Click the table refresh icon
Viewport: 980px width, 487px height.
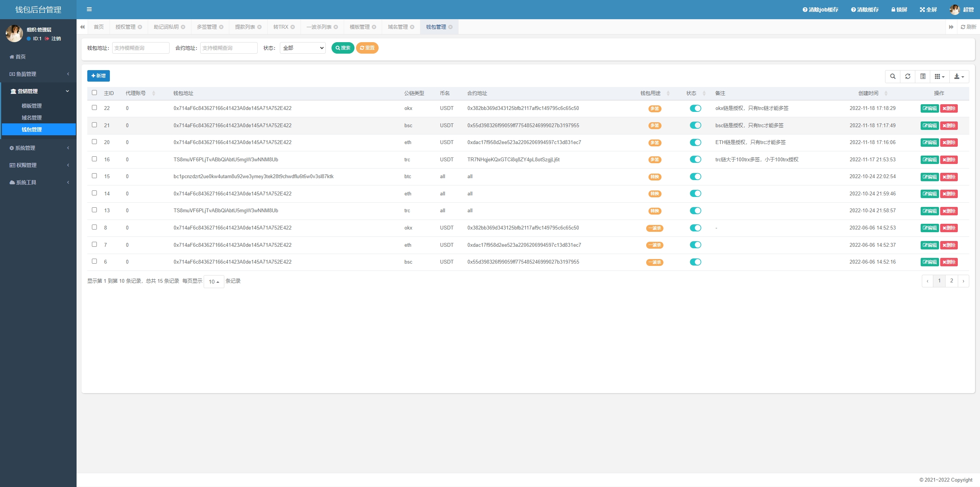tap(908, 76)
